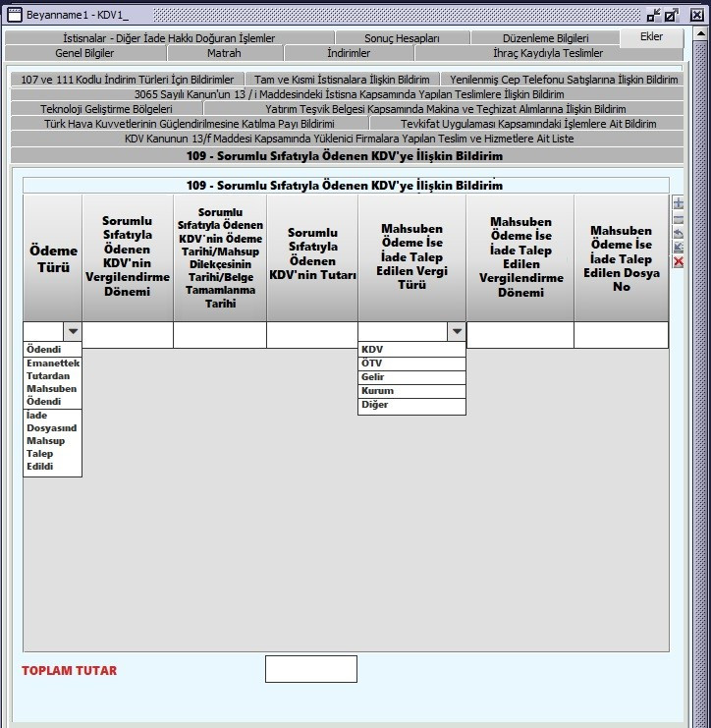Click the remove row minus icon
Screen dimensions: 711x728
coord(678,218)
